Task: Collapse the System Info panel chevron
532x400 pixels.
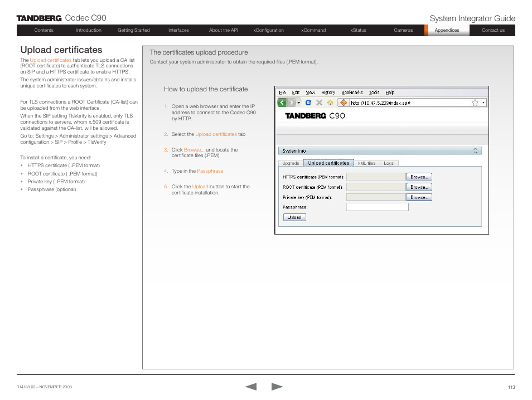Action: (475, 151)
